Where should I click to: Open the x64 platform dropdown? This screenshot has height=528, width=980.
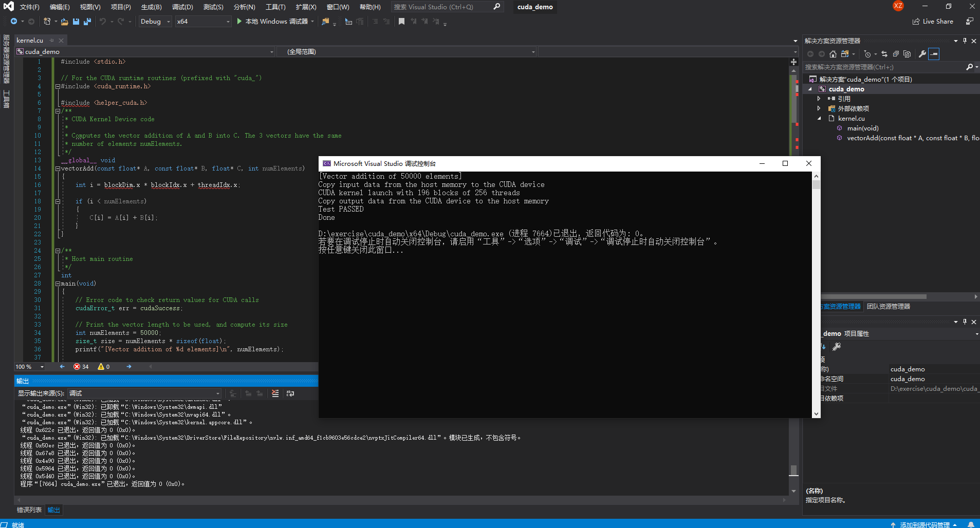pyautogui.click(x=204, y=22)
